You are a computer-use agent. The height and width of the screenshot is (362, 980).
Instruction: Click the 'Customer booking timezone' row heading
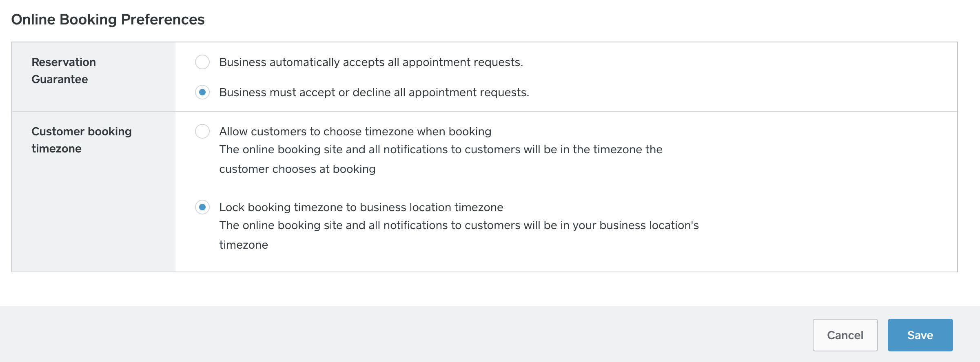tap(82, 140)
